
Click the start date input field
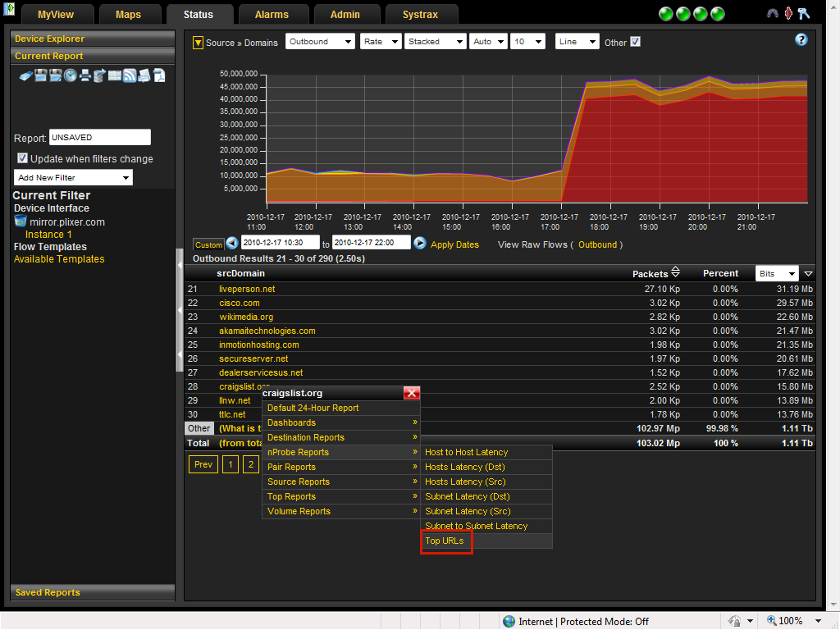(x=280, y=244)
